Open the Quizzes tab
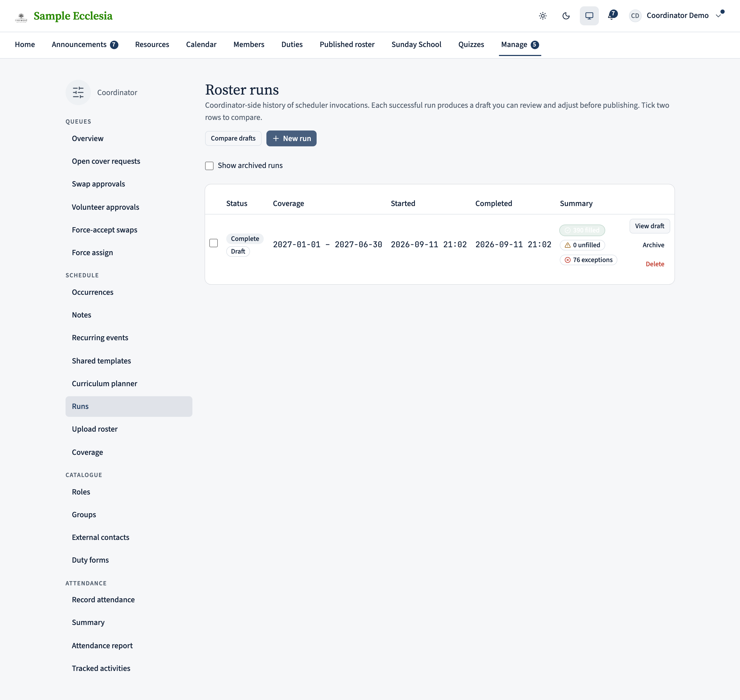 pos(471,44)
